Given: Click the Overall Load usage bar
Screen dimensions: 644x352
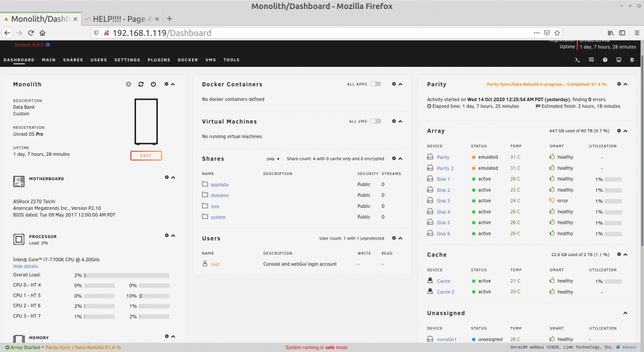Looking at the screenshot, I should tap(127, 275).
